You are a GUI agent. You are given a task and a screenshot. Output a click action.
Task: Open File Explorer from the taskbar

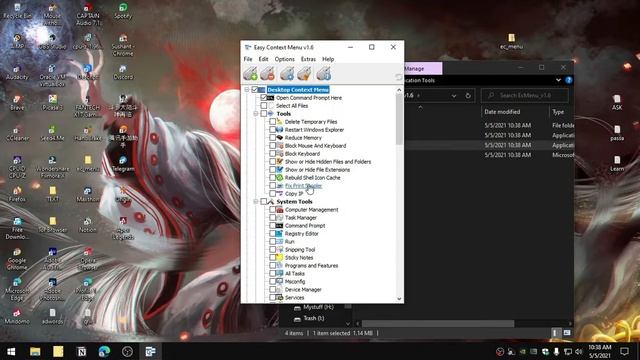35,351
